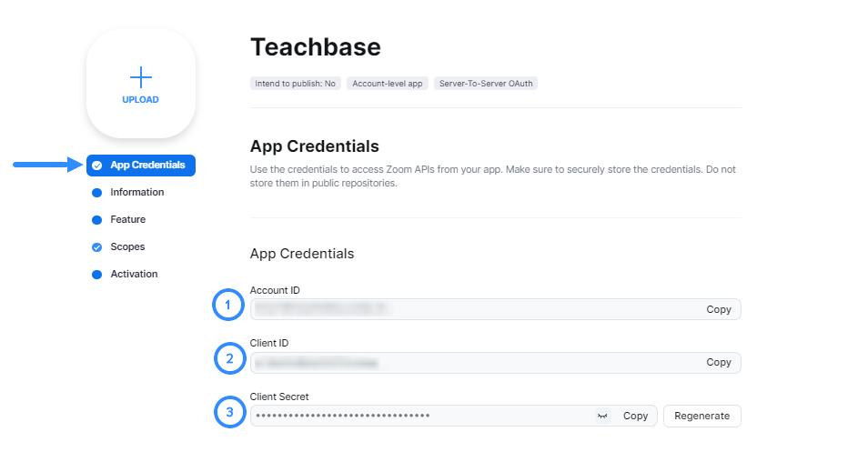Screen dimensions: 868x452
Task: Click the checkmark icon beside Scopes
Action: pyautogui.click(x=96, y=247)
